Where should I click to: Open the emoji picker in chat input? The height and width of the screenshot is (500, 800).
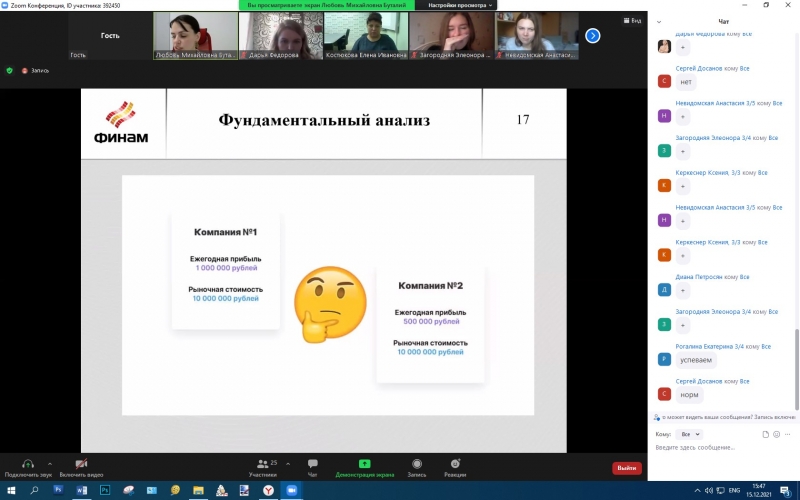coord(777,434)
